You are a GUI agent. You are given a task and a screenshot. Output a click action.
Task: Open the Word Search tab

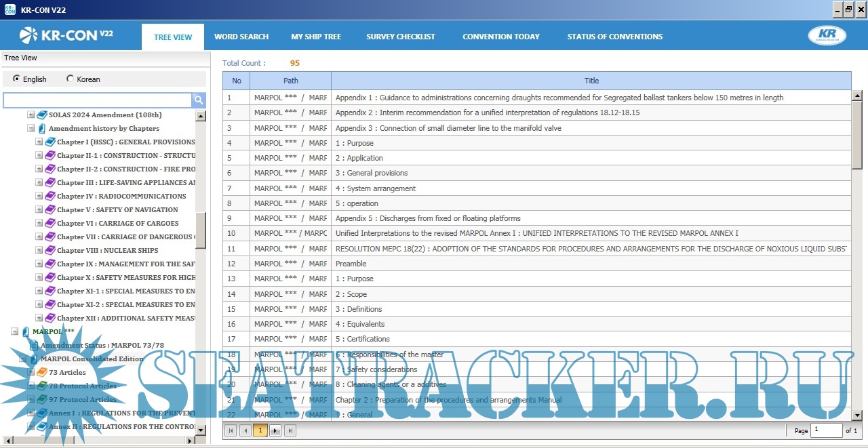[x=241, y=37]
